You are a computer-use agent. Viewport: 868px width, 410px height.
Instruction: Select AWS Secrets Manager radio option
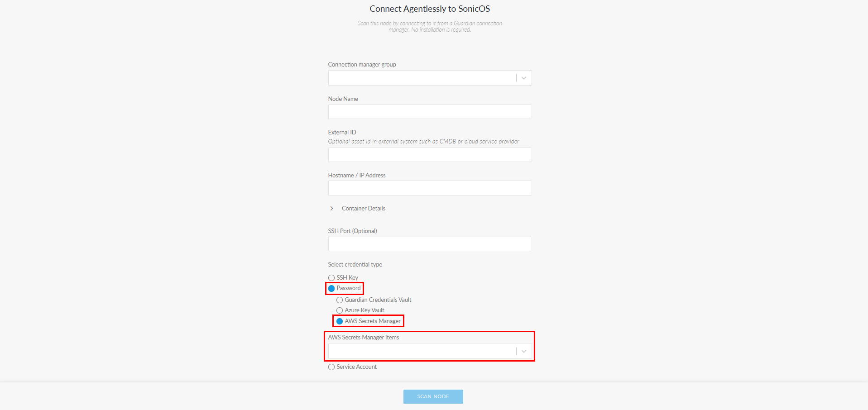click(x=340, y=321)
